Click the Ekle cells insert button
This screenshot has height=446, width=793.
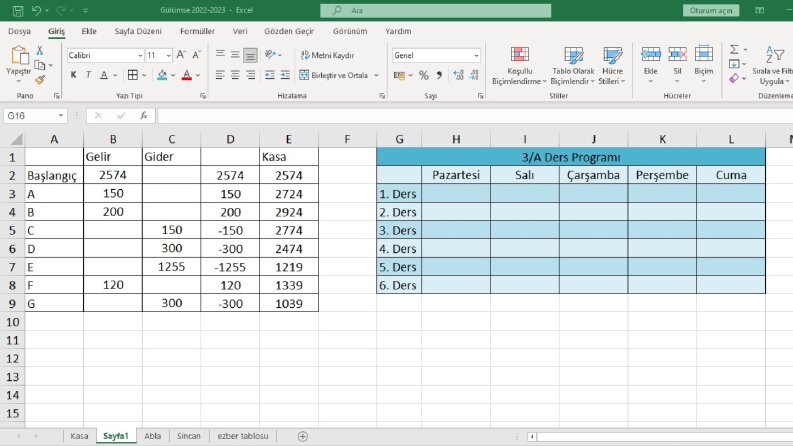tap(650, 65)
